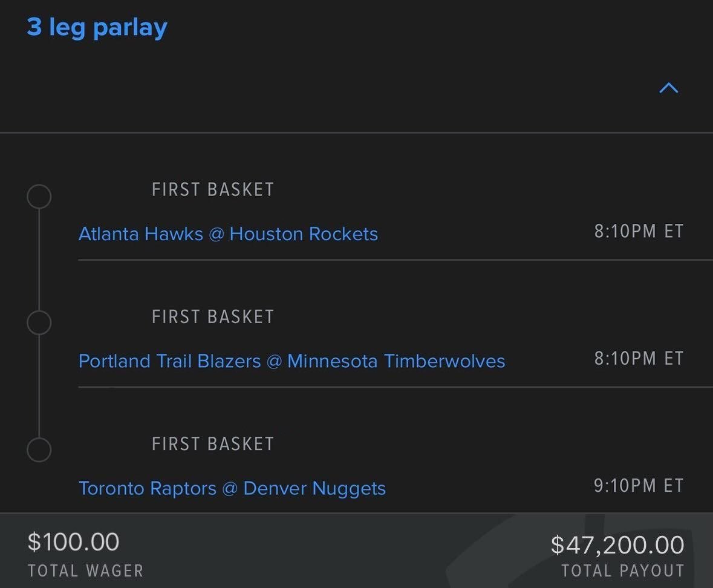Open Portland Trail Blazers @ Minnesota Timberwolves game
Image resolution: width=713 pixels, height=588 pixels.
[291, 361]
